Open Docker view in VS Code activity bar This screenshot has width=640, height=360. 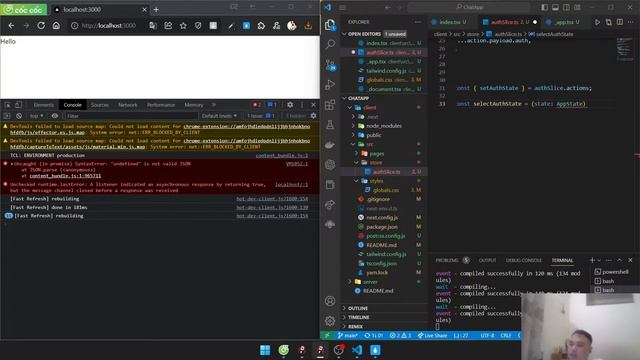(x=330, y=144)
